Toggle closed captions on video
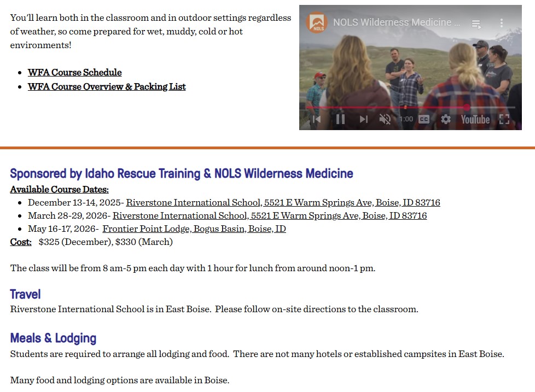Viewport: 535px width, 392px height. [424, 119]
